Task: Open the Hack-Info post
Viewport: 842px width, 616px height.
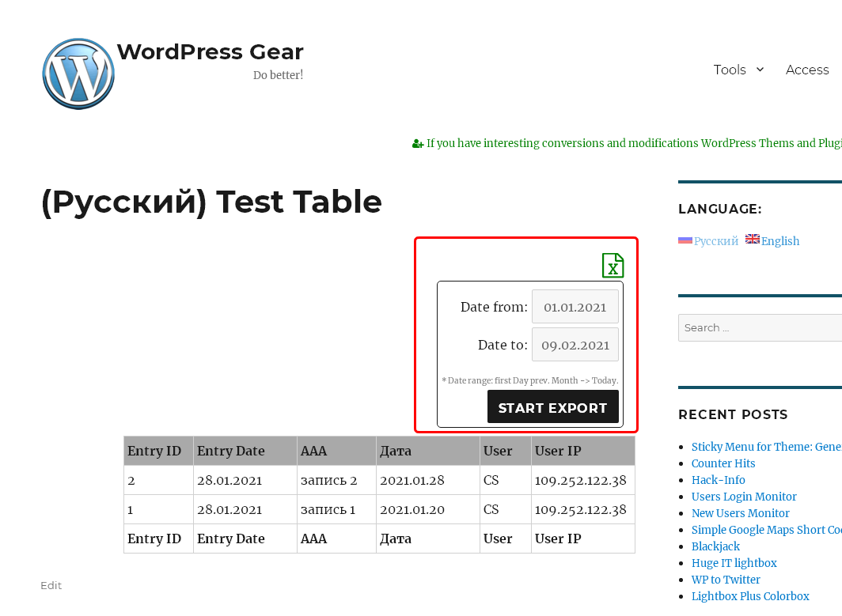Action: [x=718, y=480]
